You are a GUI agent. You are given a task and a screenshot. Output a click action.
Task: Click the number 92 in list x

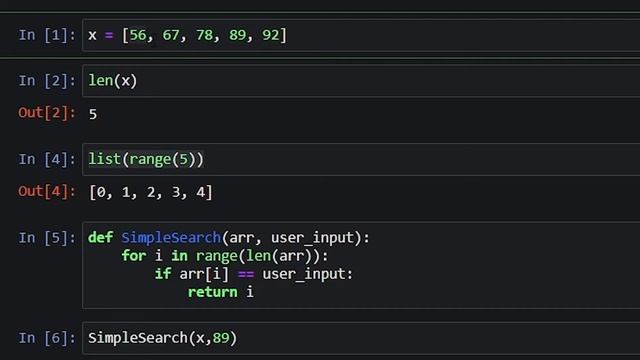click(x=270, y=35)
